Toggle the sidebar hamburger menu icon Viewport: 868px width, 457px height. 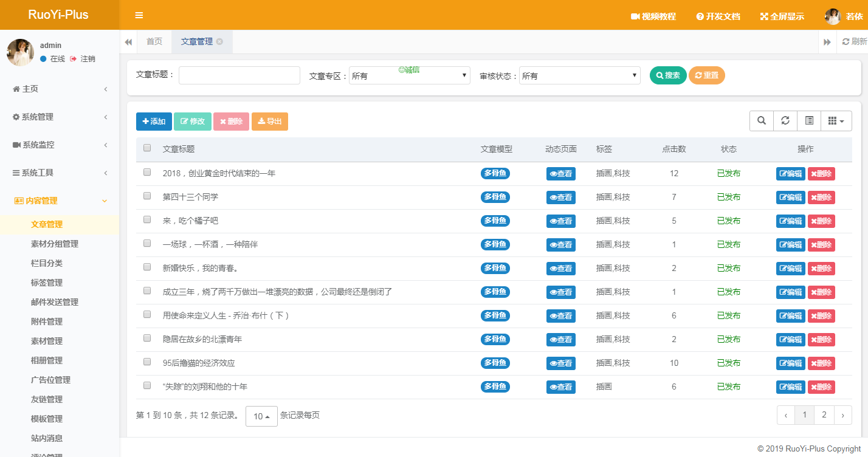[139, 16]
